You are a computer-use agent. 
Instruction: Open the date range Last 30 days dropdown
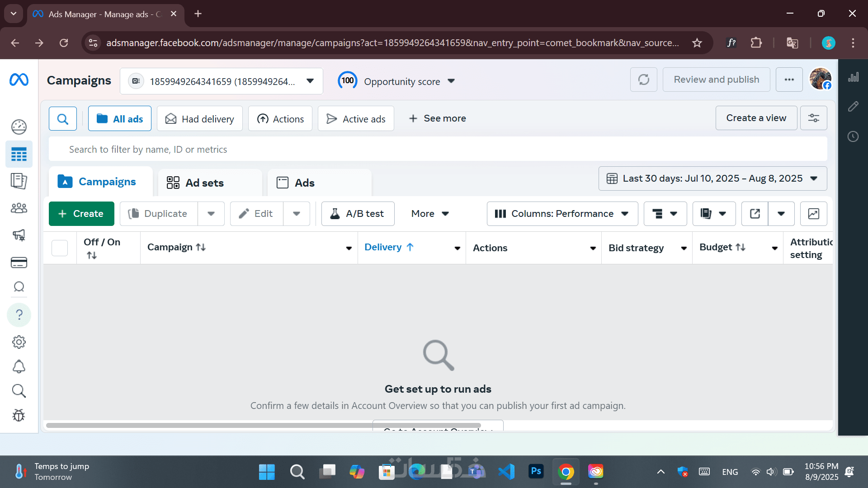(x=712, y=178)
